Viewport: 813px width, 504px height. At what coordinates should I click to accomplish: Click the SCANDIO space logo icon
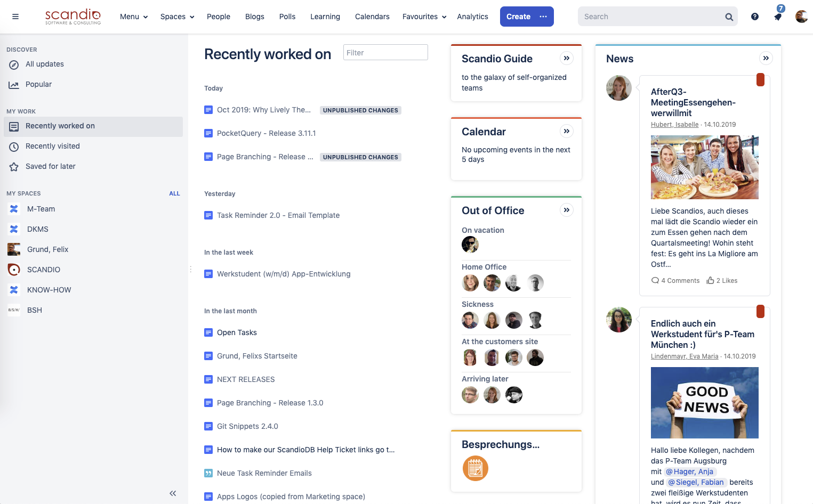(14, 270)
